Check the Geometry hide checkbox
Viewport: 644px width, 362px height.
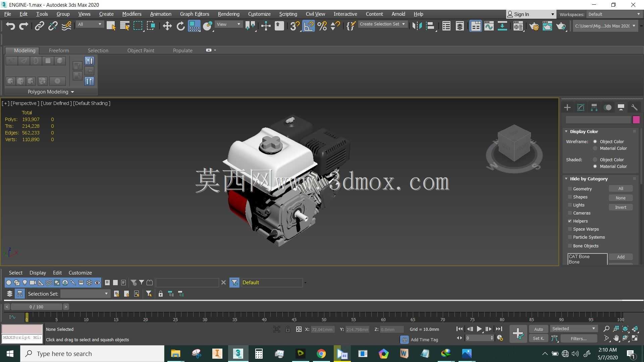point(570,189)
